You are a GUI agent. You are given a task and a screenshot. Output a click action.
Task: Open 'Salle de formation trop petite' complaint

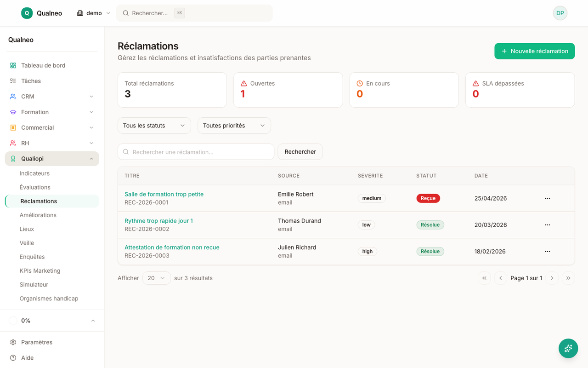click(x=164, y=194)
